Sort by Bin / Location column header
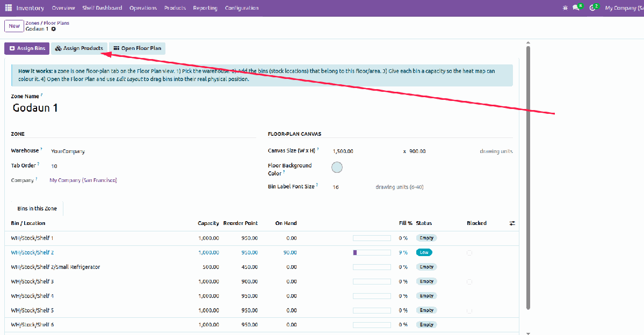The height and width of the screenshot is (335, 644). click(x=28, y=223)
